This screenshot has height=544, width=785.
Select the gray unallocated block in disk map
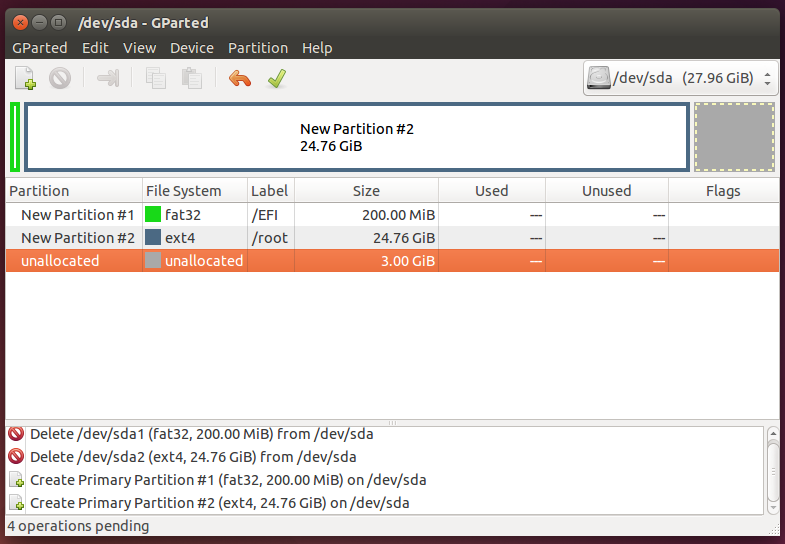pyautogui.click(x=734, y=137)
